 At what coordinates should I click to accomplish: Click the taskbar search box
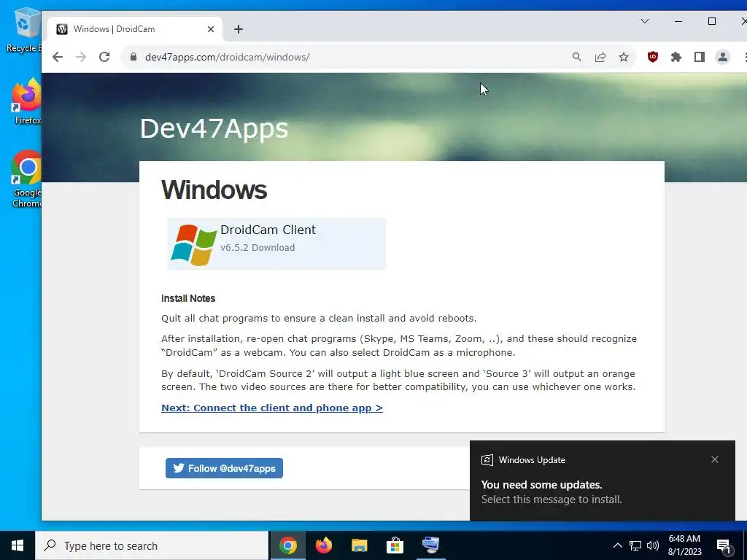click(x=152, y=545)
